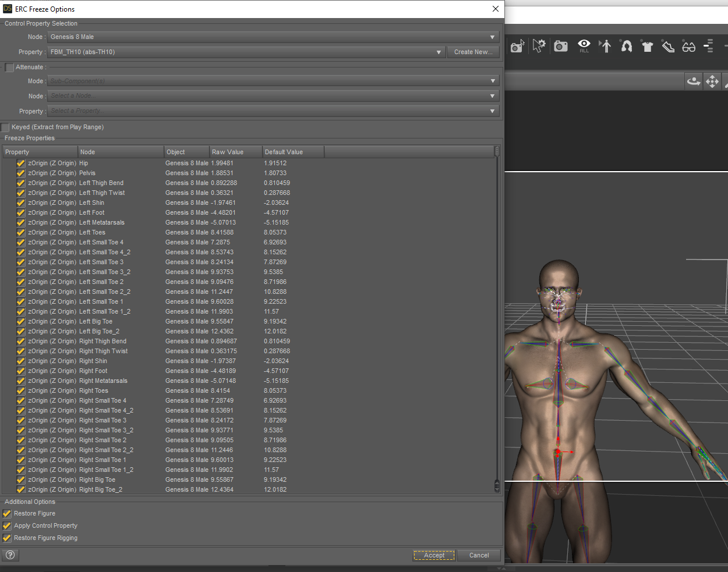Click the hair visibility toolbar icon

[x=627, y=46]
